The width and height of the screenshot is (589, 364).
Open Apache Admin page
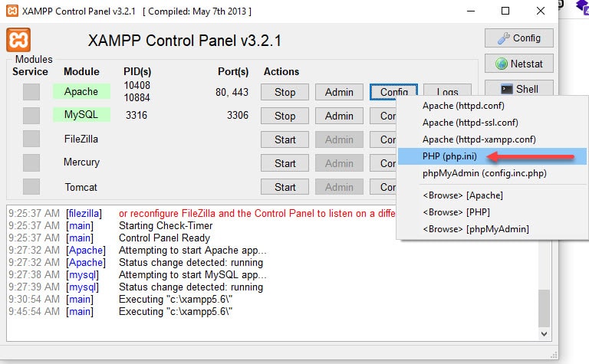339,92
